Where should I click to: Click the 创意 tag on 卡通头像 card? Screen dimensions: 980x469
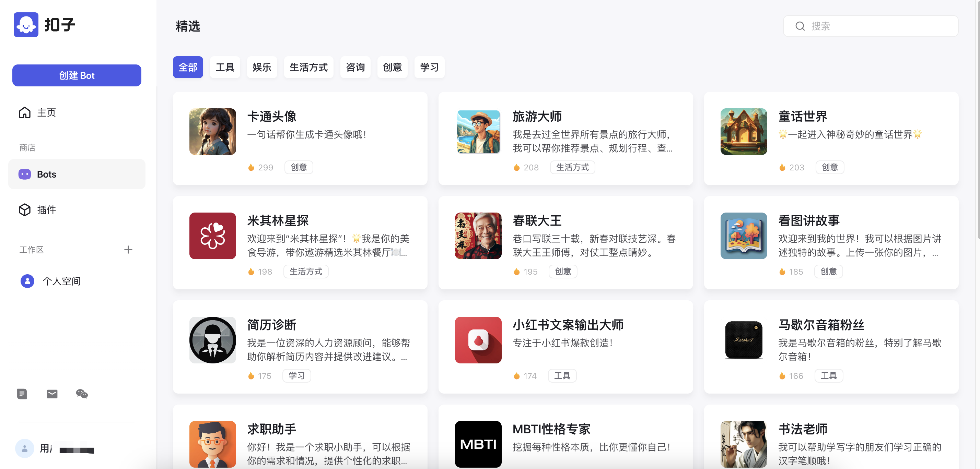tap(299, 167)
